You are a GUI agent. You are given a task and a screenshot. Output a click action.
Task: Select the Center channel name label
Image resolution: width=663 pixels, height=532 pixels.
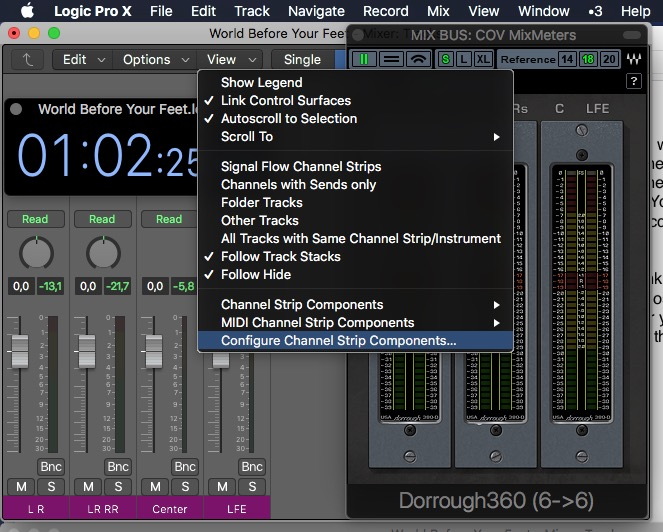click(x=170, y=509)
